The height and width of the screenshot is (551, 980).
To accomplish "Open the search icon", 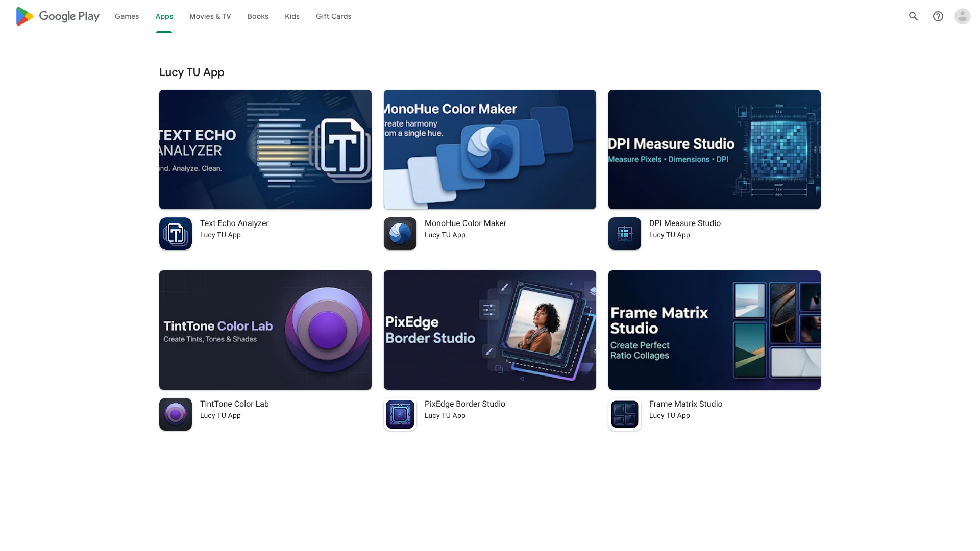I will pos(914,16).
